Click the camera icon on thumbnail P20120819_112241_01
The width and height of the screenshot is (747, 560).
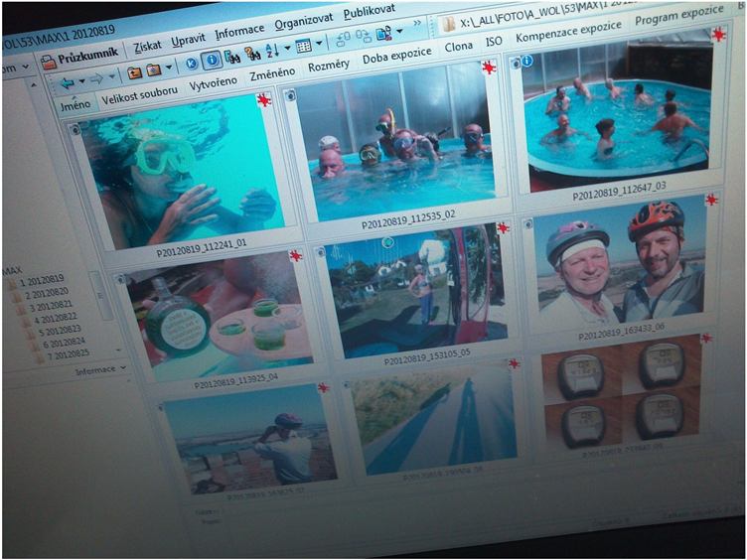coord(75,129)
